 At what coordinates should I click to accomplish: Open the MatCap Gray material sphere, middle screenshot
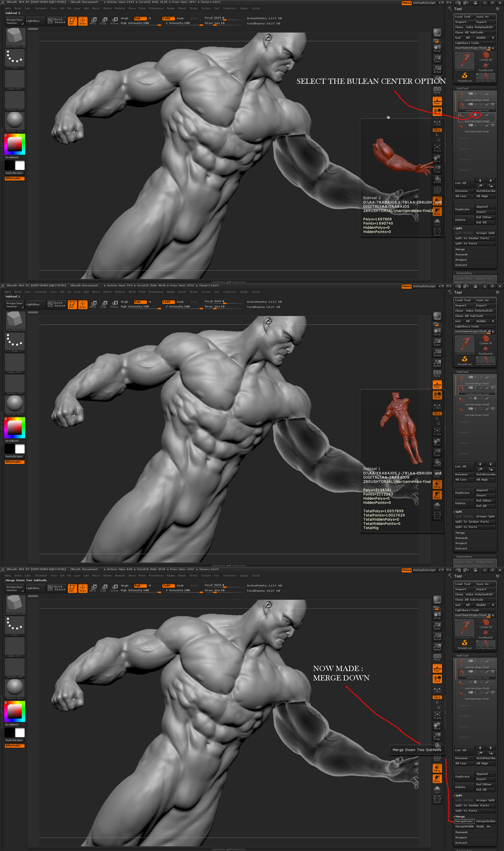pyautogui.click(x=15, y=405)
